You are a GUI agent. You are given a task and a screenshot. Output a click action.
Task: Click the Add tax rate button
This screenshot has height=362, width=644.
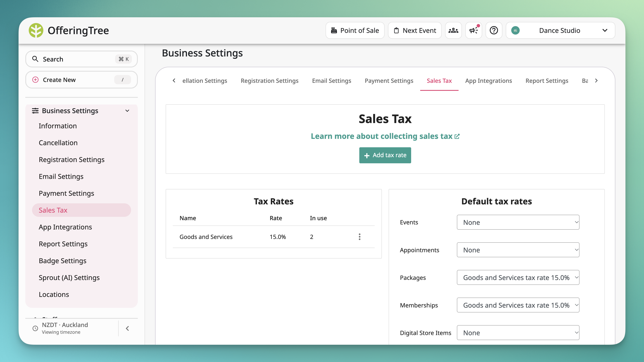[385, 155]
